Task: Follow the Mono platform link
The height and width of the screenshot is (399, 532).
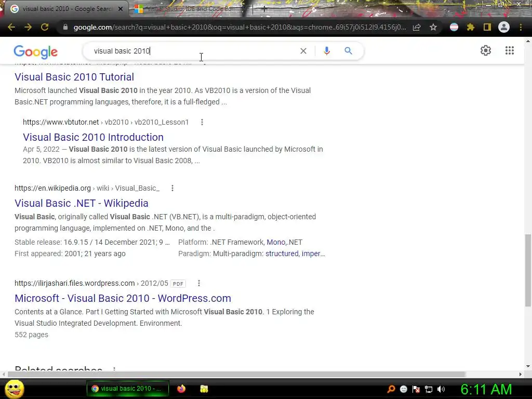Action: [x=275, y=242]
